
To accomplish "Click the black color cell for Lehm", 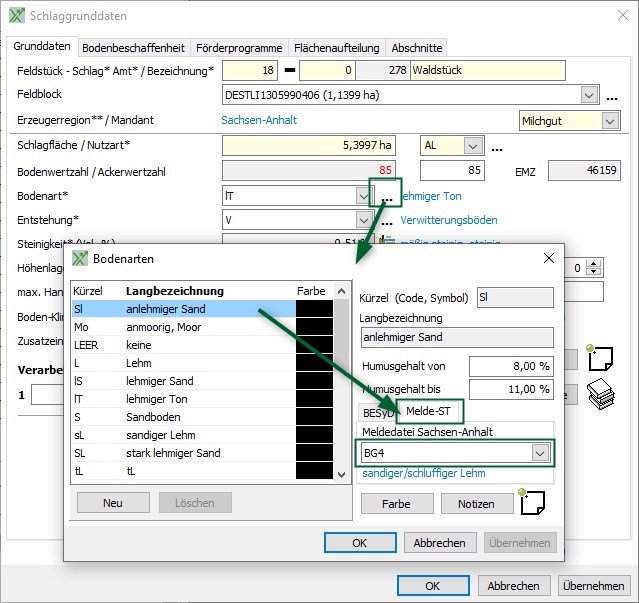I will pos(314,364).
